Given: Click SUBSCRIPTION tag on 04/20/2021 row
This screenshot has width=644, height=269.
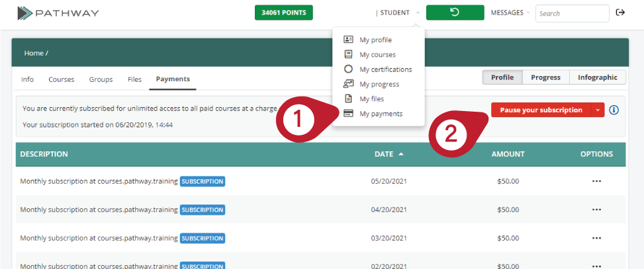Looking at the screenshot, I should [x=203, y=210].
